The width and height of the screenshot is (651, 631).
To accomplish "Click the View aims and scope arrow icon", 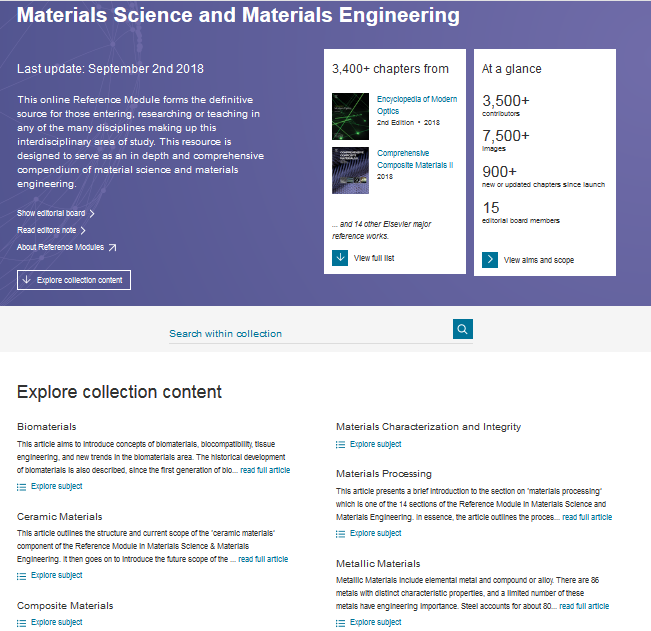I will click(x=490, y=259).
